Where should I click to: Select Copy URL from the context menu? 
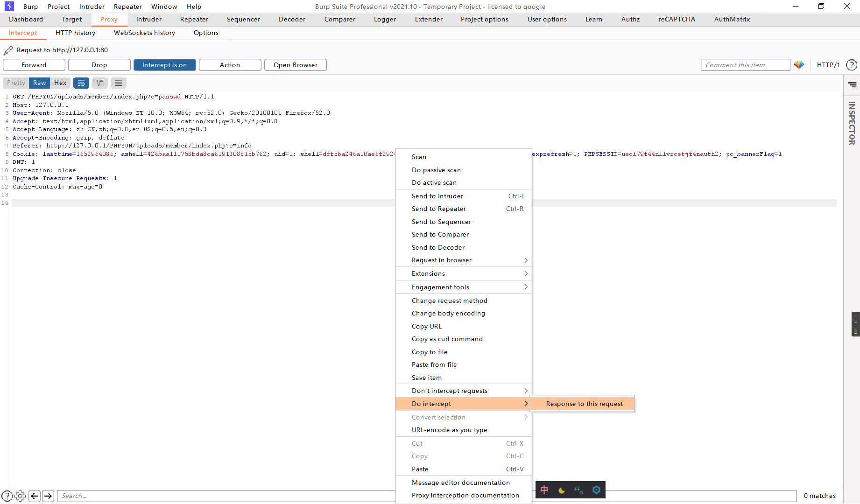click(464, 326)
